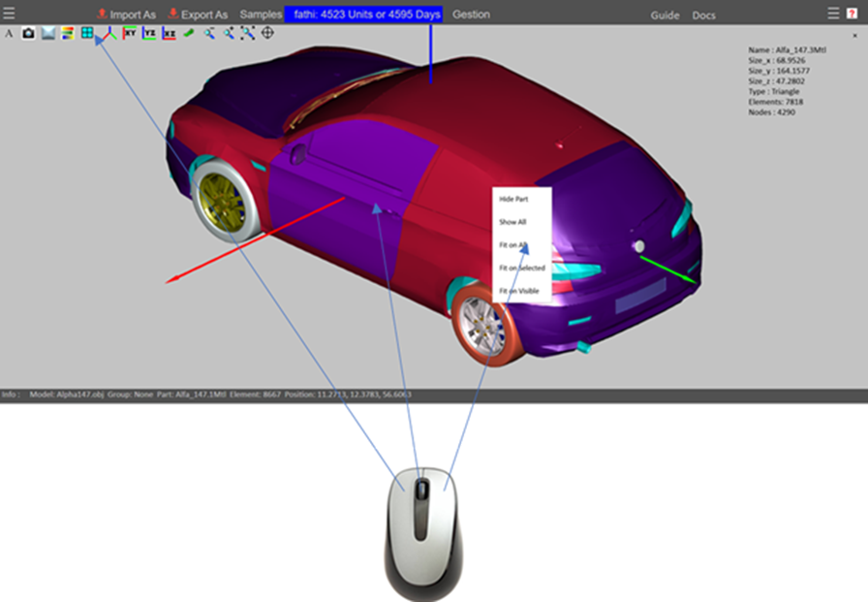
Task: Open the right hamburger menu
Action: pyautogui.click(x=833, y=13)
